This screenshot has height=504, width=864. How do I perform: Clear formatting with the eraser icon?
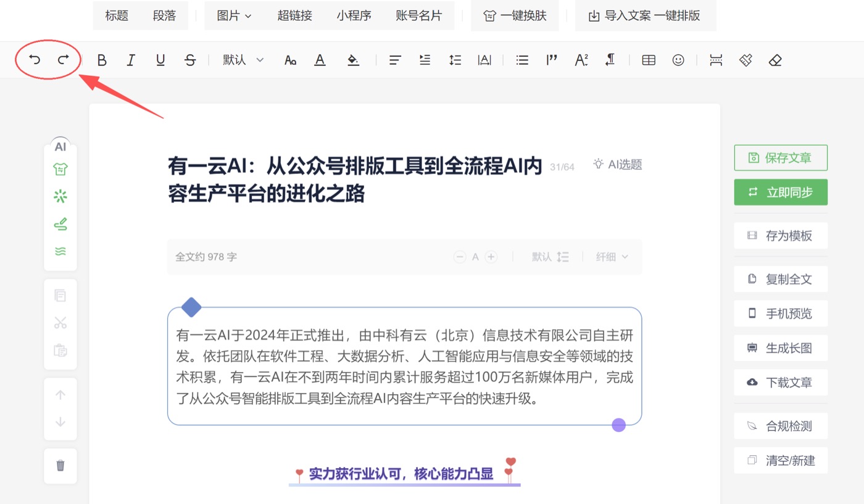(775, 60)
